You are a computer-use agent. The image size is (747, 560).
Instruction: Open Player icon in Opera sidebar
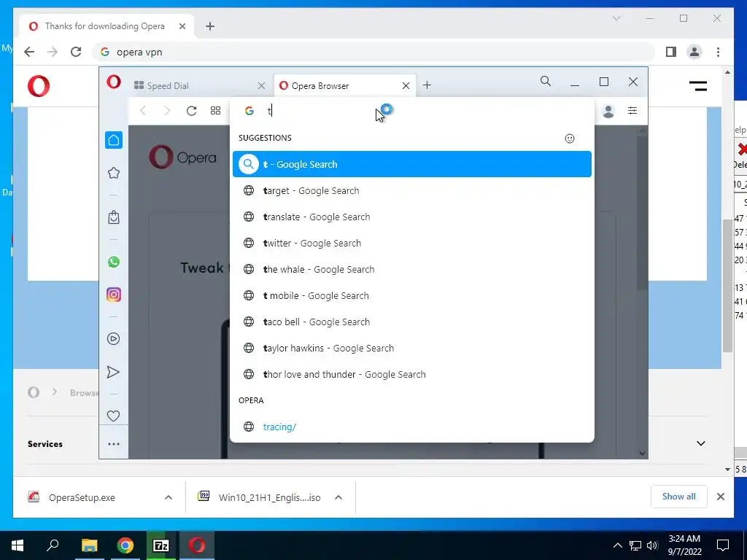pos(113,338)
